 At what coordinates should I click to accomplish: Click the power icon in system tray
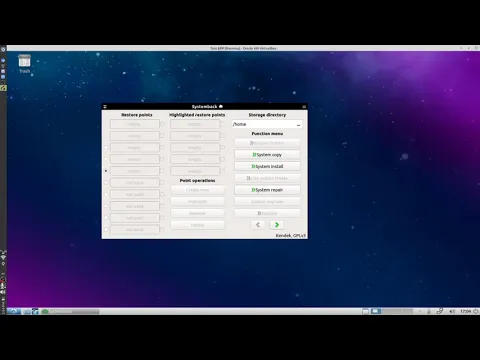coord(476,311)
